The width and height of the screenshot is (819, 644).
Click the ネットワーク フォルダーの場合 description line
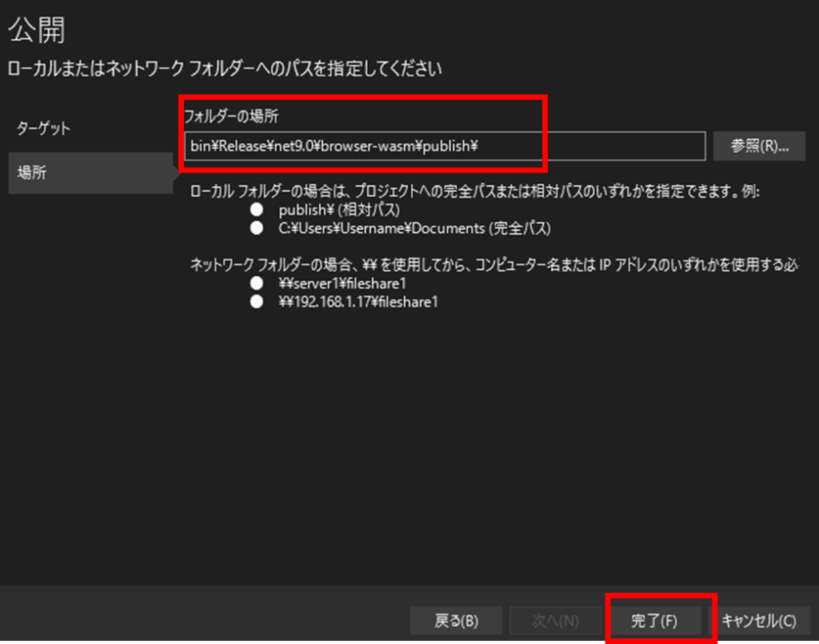pyautogui.click(x=492, y=265)
